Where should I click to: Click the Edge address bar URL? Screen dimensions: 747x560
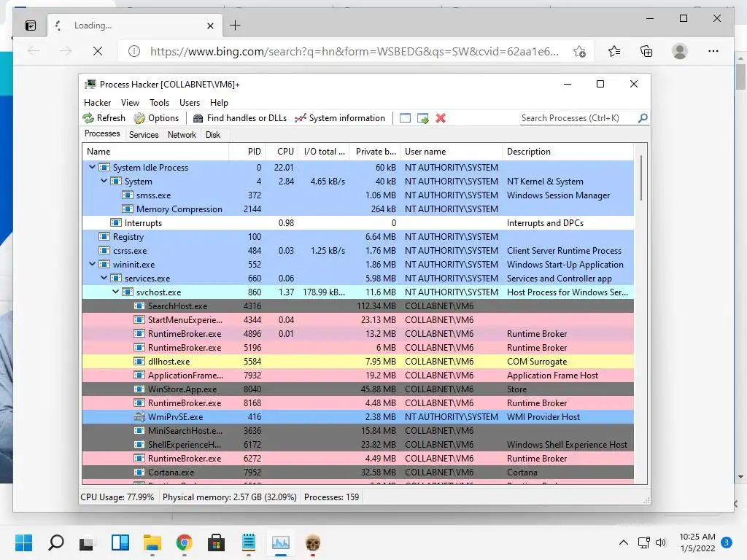coord(355,52)
